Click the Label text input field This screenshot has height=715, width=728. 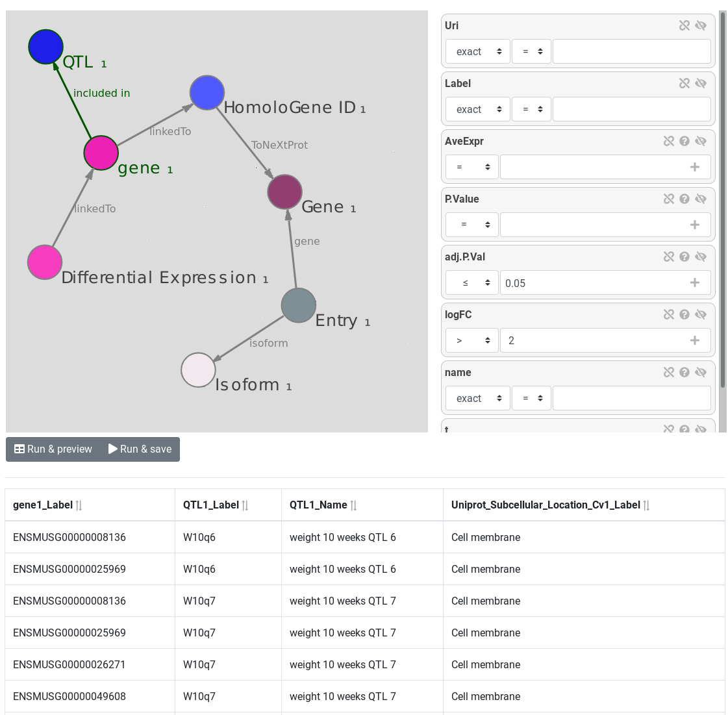pos(631,109)
